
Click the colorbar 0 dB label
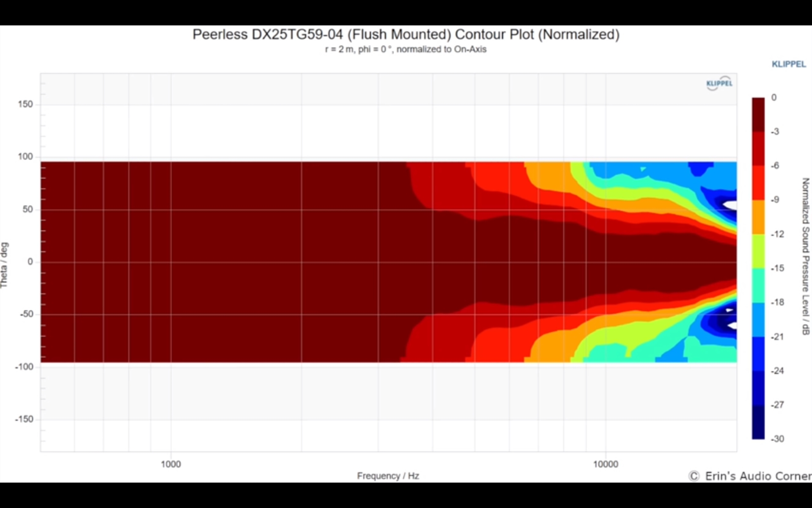click(774, 97)
